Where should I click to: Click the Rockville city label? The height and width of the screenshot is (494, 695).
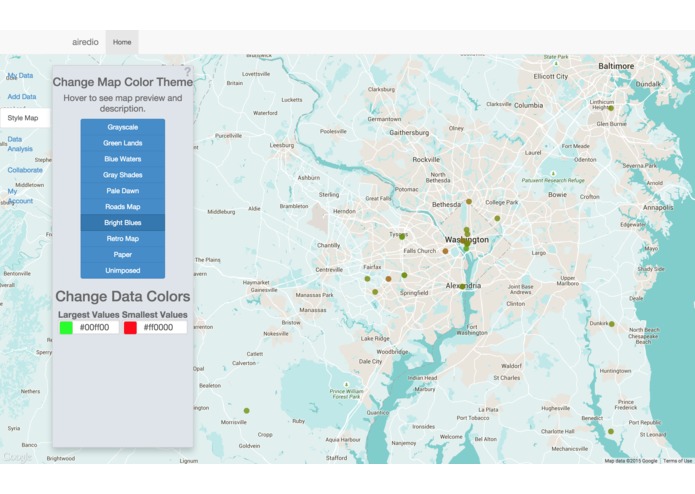(x=426, y=159)
